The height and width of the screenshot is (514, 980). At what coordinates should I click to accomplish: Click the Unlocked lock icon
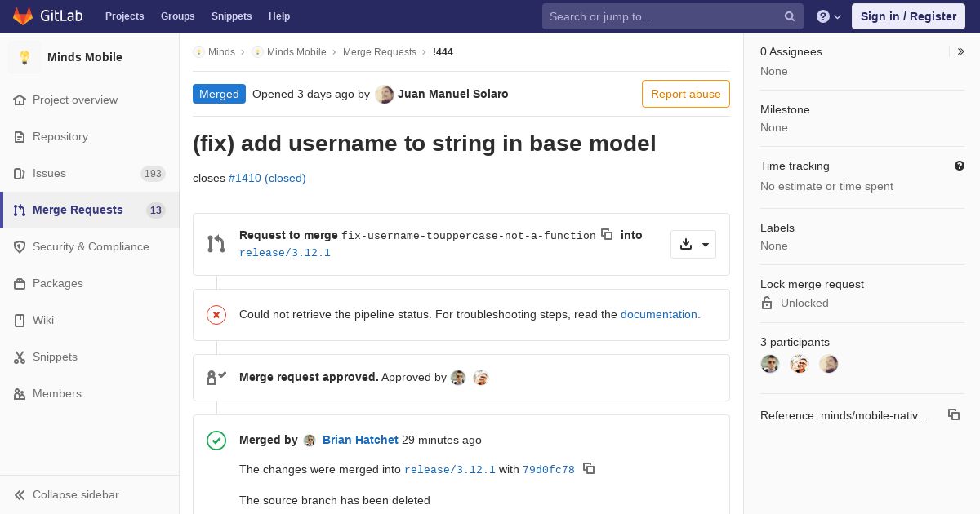click(x=767, y=303)
